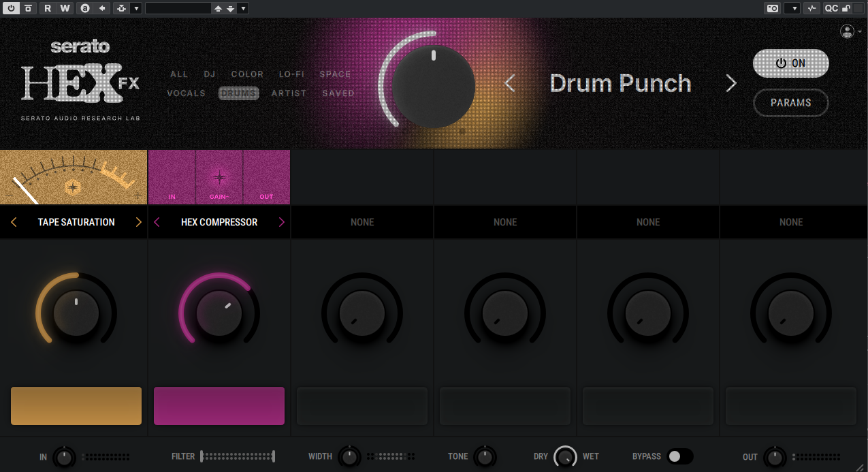This screenshot has width=868, height=472.
Task: Open the user account profile icon
Action: (x=847, y=31)
